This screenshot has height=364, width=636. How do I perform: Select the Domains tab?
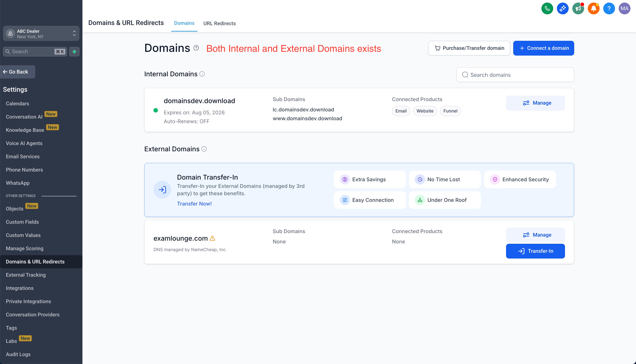[184, 23]
